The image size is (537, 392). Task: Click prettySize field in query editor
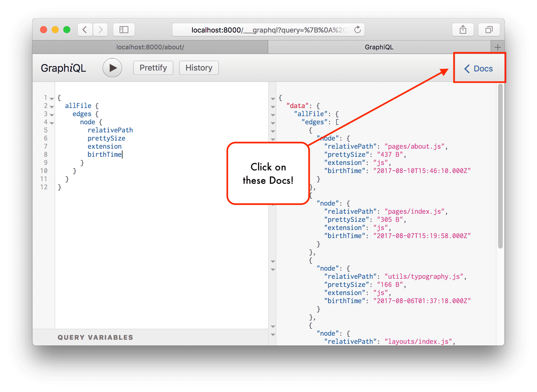coord(107,138)
